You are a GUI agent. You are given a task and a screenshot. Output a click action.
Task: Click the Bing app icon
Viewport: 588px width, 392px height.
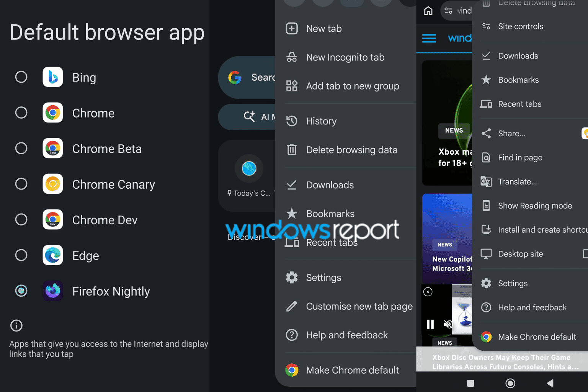53,77
